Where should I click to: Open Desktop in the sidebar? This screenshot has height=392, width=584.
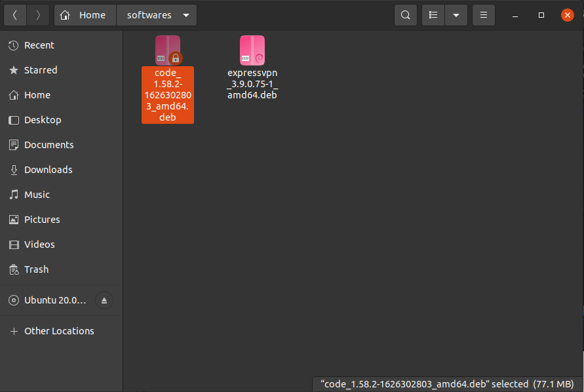coord(62,120)
